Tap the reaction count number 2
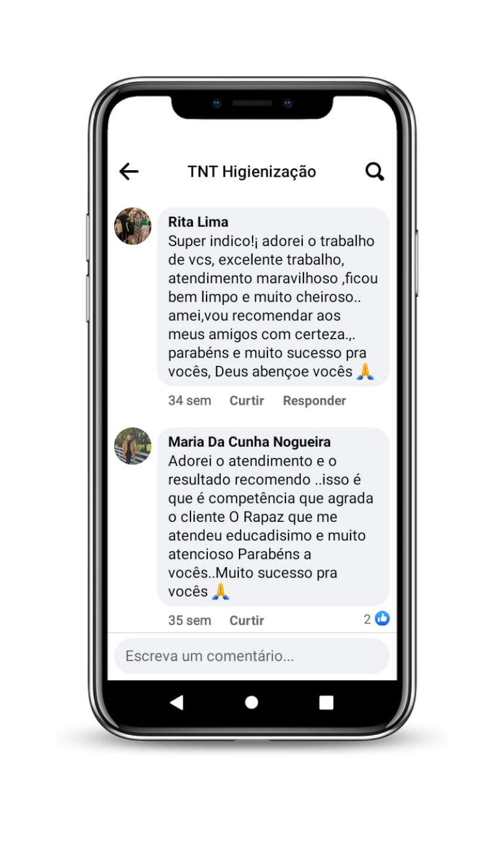Screen dimensions: 504x849 [367, 619]
